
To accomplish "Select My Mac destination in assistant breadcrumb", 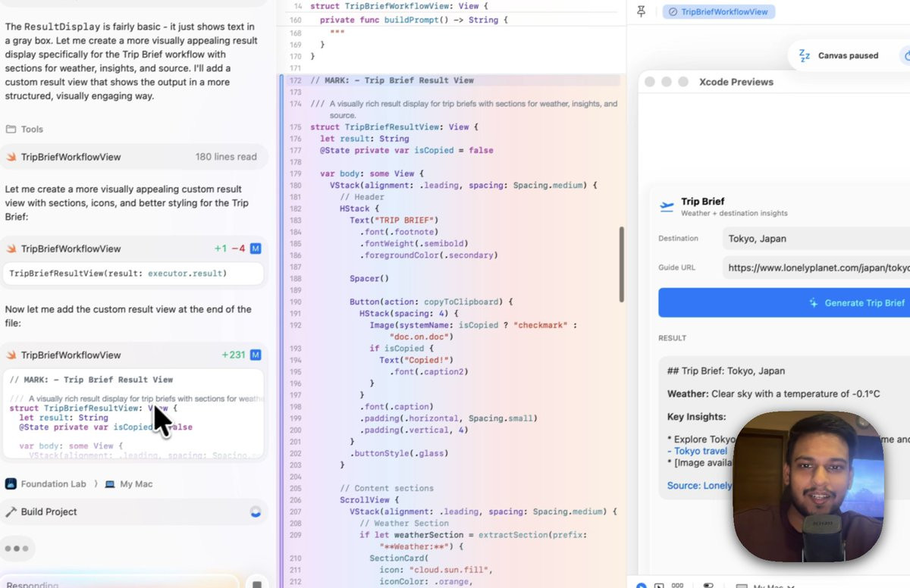I will (136, 484).
